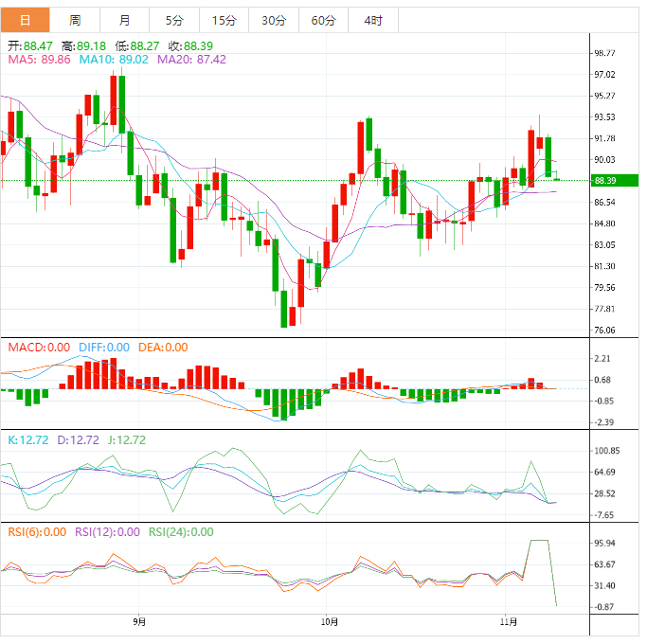Click the -0.87 RSI axis label
Image resolution: width=647 pixels, height=644 pixels.
point(603,607)
